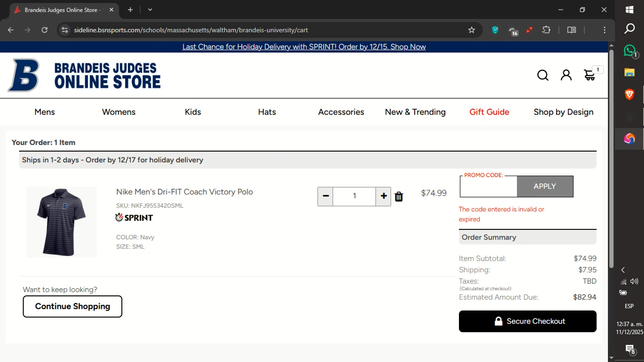Open the Extensions puzzle icon

[546, 30]
